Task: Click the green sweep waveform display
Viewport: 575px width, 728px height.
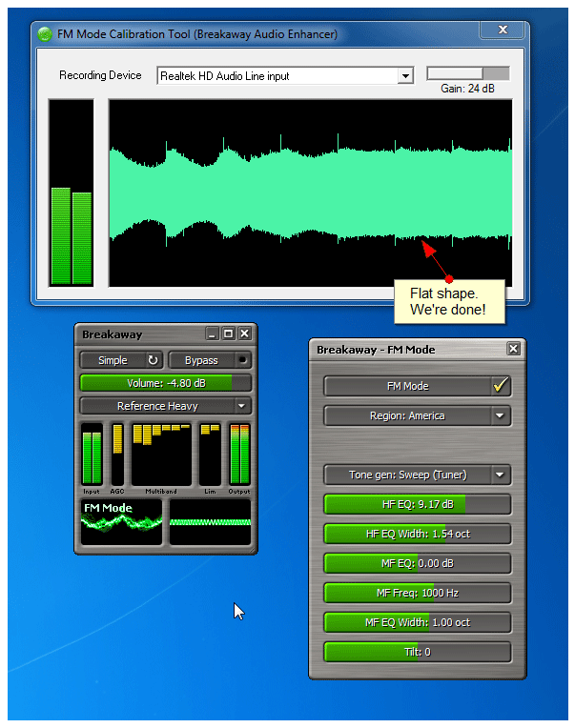Action: point(311,192)
